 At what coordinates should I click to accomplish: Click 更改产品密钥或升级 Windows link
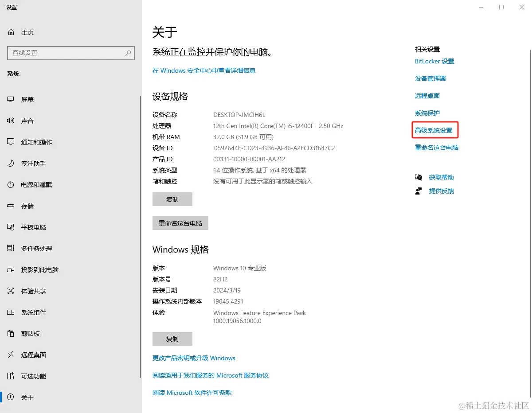pyautogui.click(x=194, y=358)
